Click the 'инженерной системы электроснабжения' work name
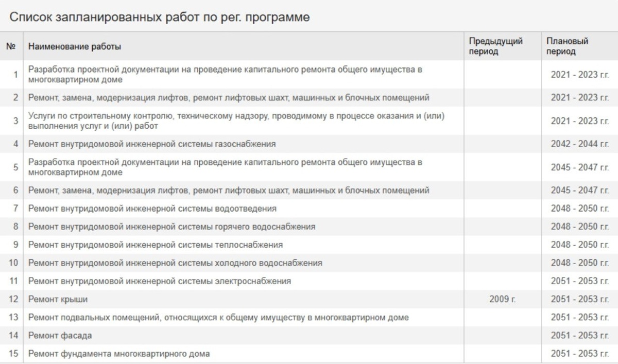Screen dimensions: 618x364 pyautogui.click(x=160, y=281)
